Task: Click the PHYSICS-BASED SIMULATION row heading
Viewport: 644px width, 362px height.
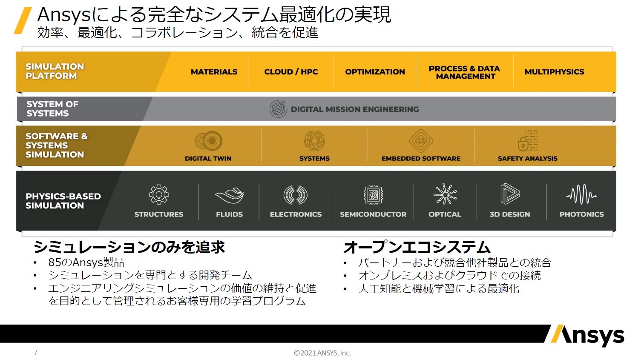Action: tap(63, 201)
